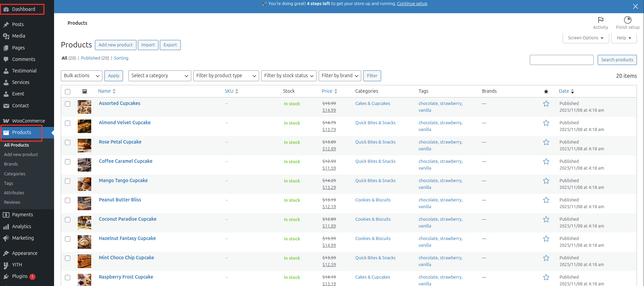Click the product search input field
This screenshot has height=286, width=644.
561,60
